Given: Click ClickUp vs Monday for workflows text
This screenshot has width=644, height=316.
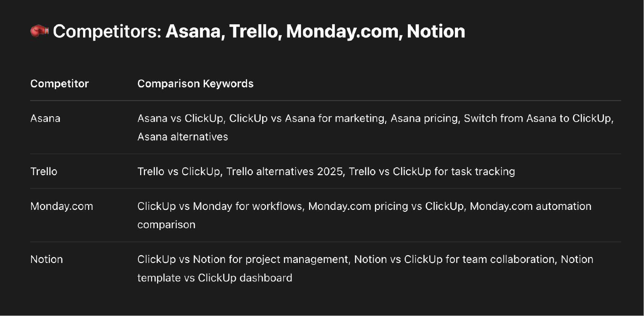Looking at the screenshot, I should [220, 206].
